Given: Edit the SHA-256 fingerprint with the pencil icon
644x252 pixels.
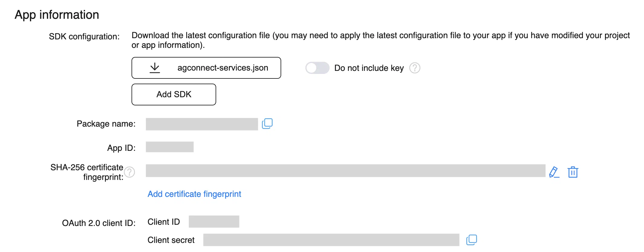Looking at the screenshot, I should [x=554, y=172].
